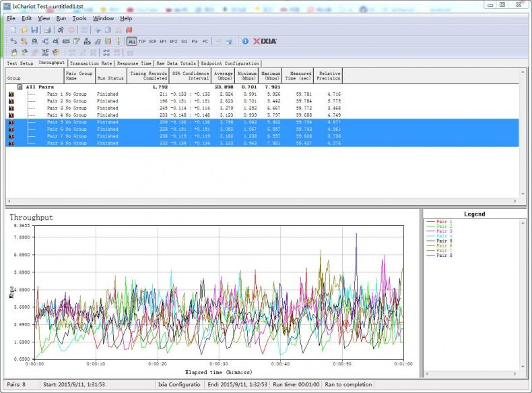Image resolution: width=532 pixels, height=393 pixels.
Task: Click the pair icon on Pair 5 row
Action: tap(11, 122)
